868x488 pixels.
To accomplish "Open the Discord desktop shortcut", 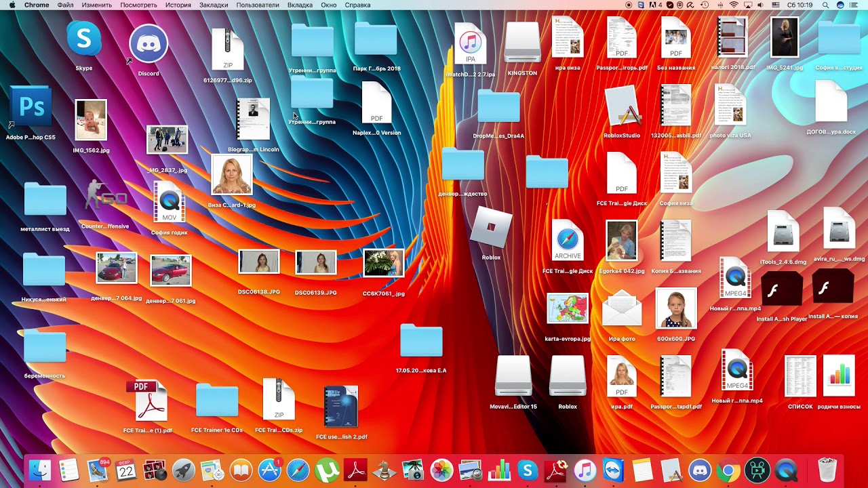I will [149, 44].
